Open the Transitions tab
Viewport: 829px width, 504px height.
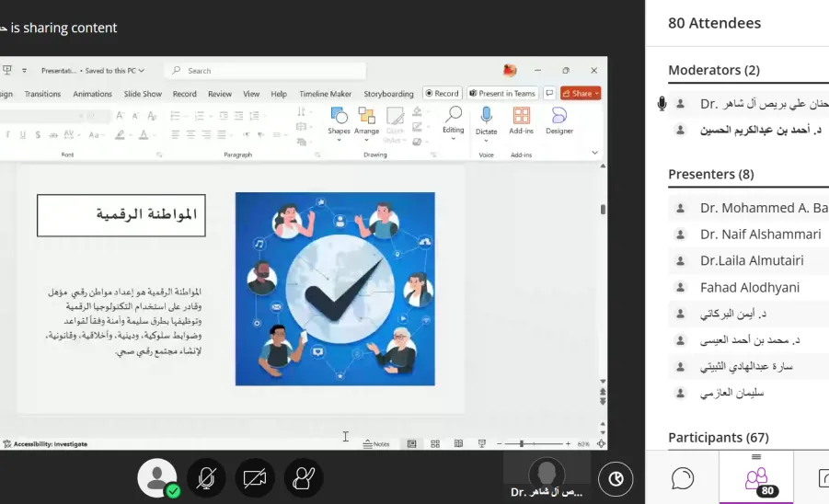tap(42, 94)
